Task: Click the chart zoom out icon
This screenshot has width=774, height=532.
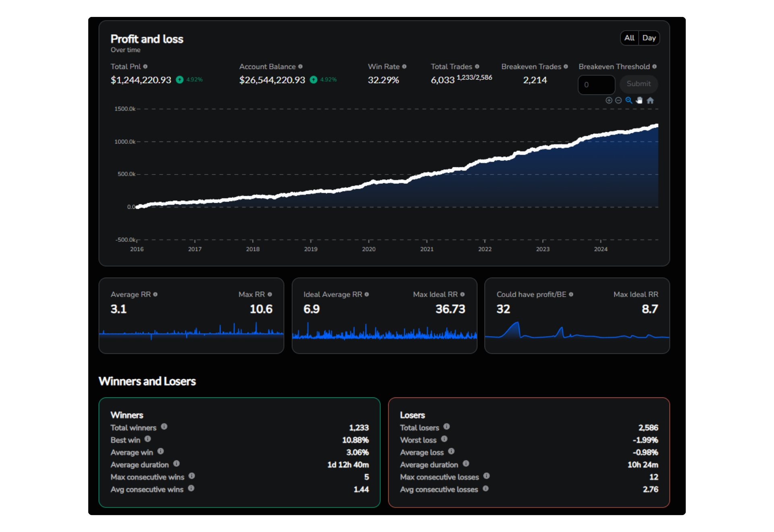Action: tap(618, 100)
